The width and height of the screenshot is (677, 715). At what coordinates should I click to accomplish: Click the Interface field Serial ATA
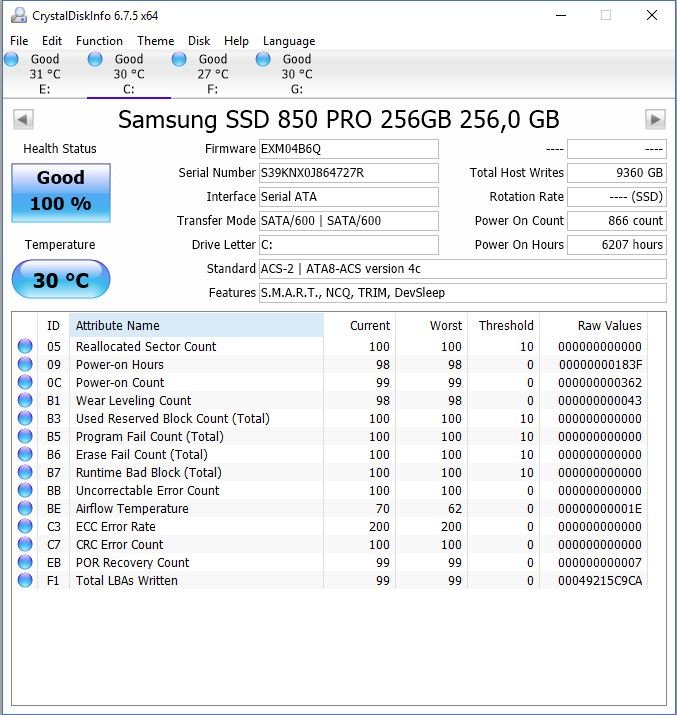click(x=349, y=197)
